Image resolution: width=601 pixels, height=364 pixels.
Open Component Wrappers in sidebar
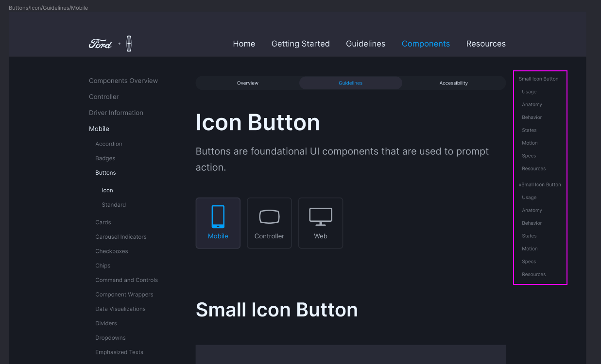[124, 295]
